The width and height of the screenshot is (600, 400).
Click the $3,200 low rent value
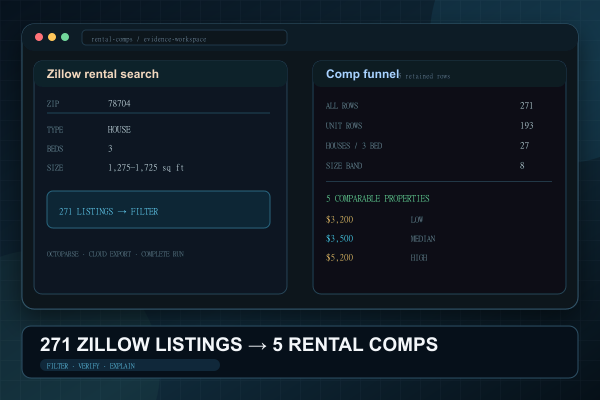(339, 220)
